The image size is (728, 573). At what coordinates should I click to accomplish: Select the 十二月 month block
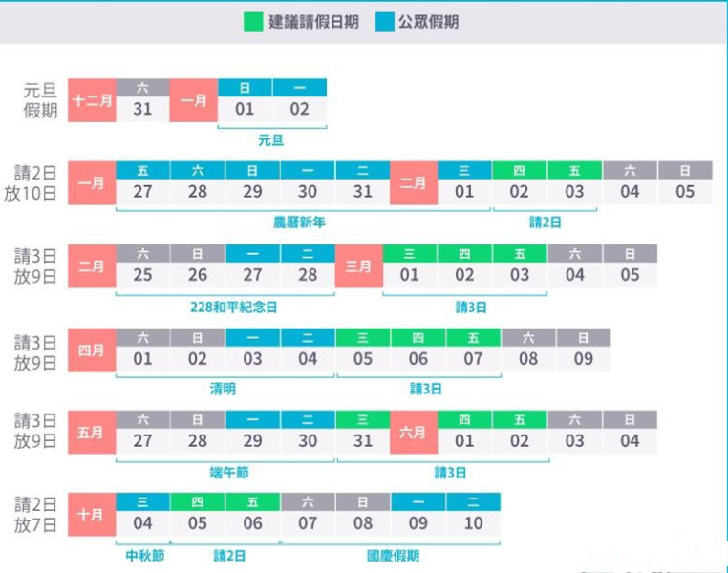pyautogui.click(x=91, y=100)
